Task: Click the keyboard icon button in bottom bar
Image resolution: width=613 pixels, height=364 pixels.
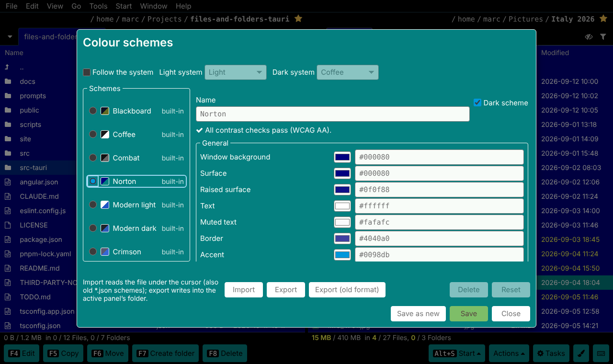Action: pyautogui.click(x=601, y=353)
